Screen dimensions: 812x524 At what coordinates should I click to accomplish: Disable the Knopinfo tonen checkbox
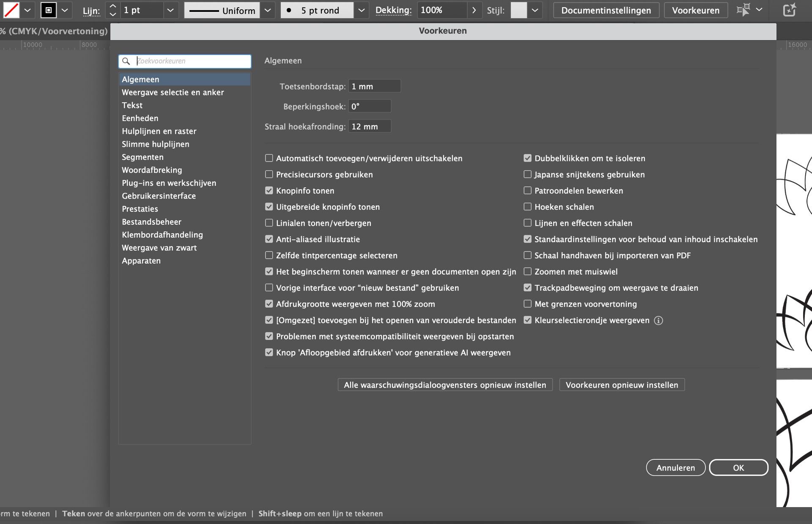click(x=269, y=190)
